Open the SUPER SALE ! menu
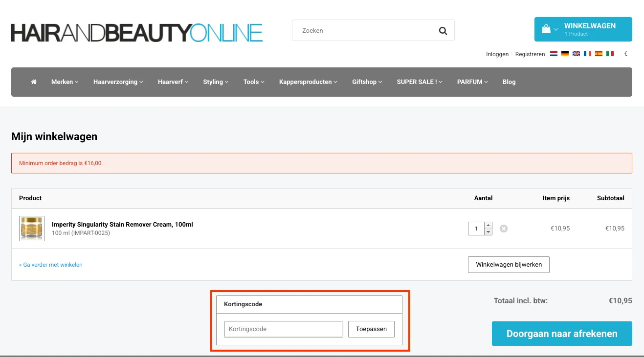 pos(419,82)
